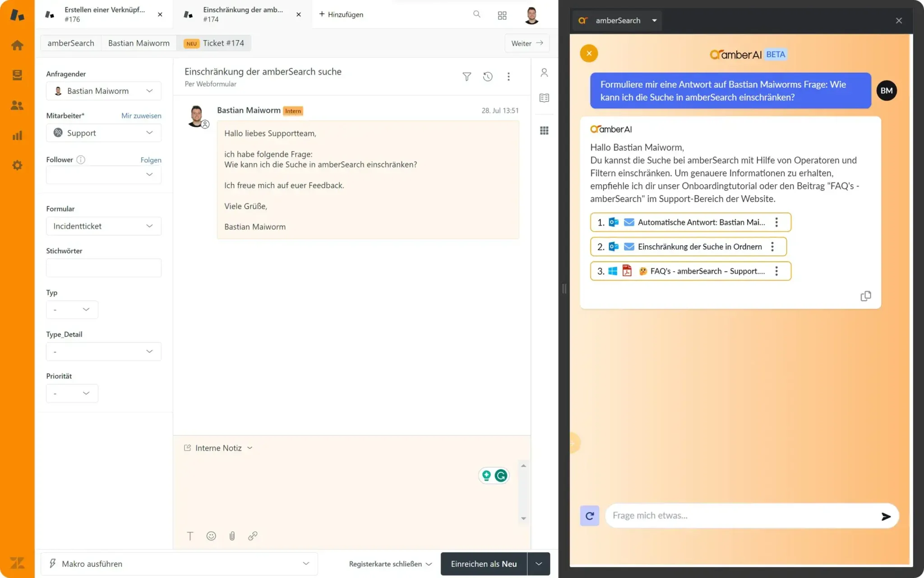Expand the Priorität dropdown
This screenshot has width=924, height=578.
coord(72,393)
